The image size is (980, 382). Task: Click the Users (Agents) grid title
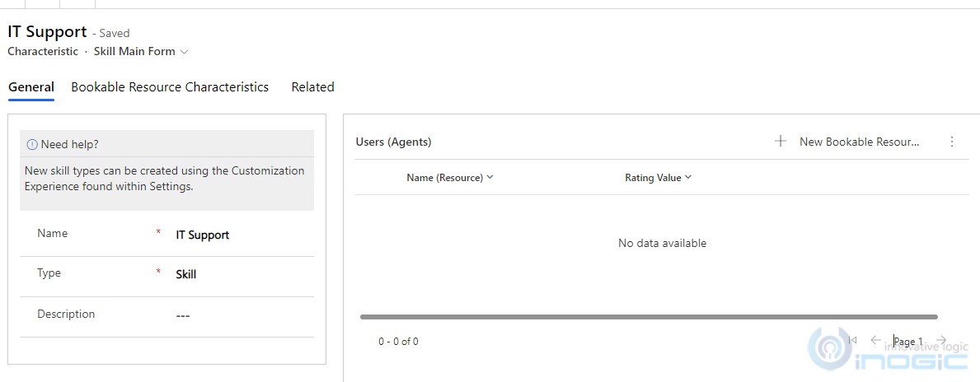point(394,142)
